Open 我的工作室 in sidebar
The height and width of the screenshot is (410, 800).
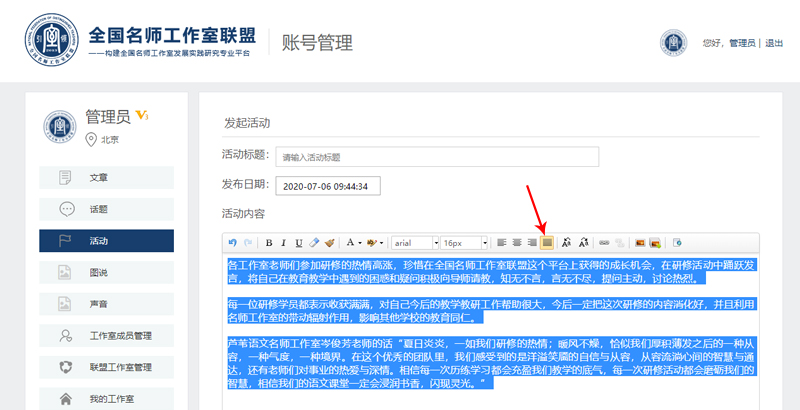click(107, 399)
